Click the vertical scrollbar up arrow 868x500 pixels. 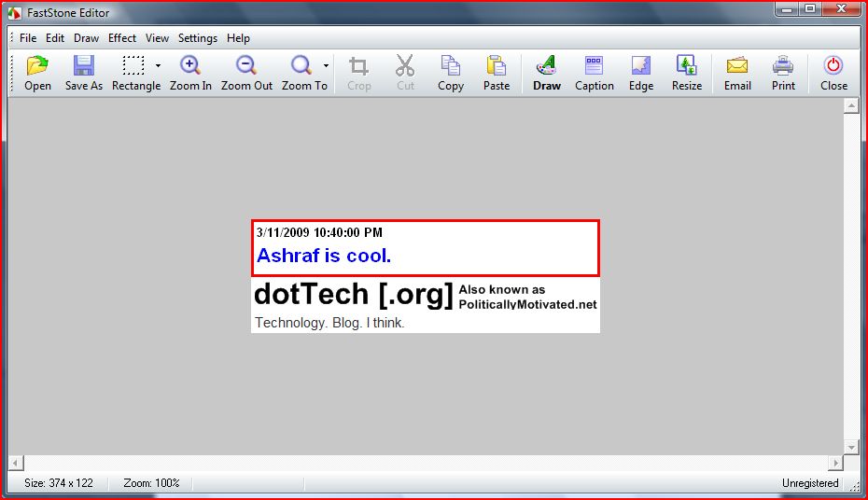coord(851,105)
